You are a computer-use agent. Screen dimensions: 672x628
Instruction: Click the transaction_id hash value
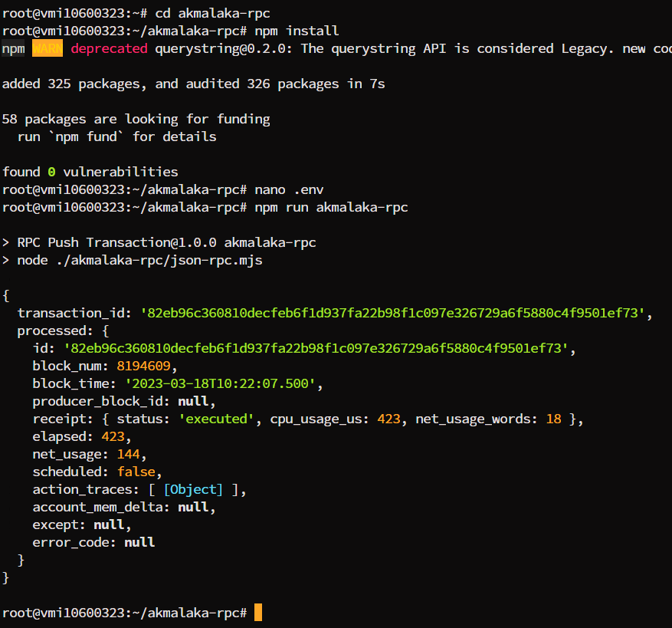pyautogui.click(x=392, y=313)
